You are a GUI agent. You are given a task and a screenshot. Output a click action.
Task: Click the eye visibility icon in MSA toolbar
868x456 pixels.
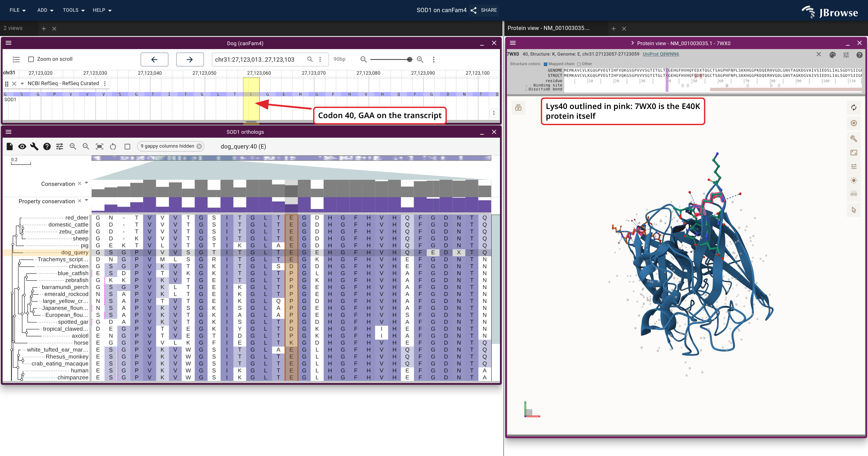(22, 146)
